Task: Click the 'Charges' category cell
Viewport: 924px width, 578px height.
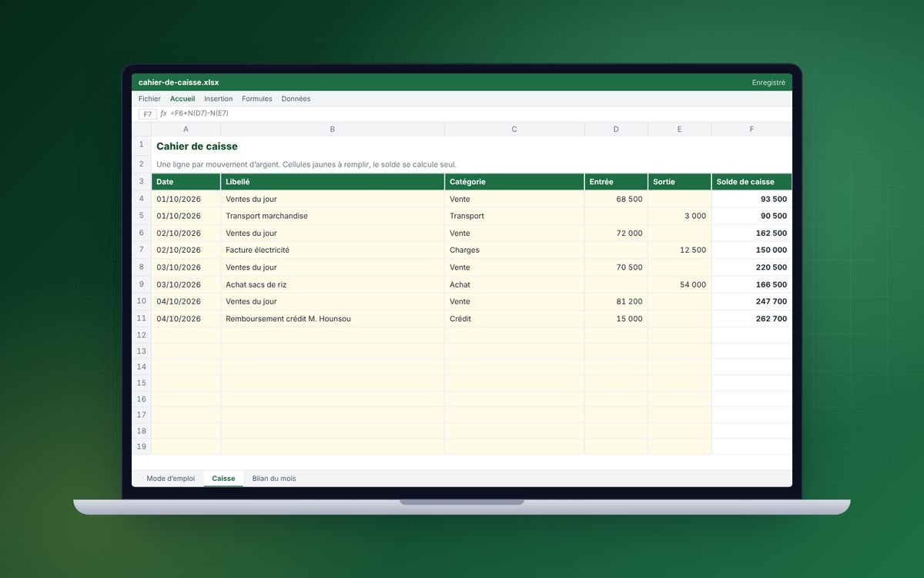Action: [x=514, y=250]
